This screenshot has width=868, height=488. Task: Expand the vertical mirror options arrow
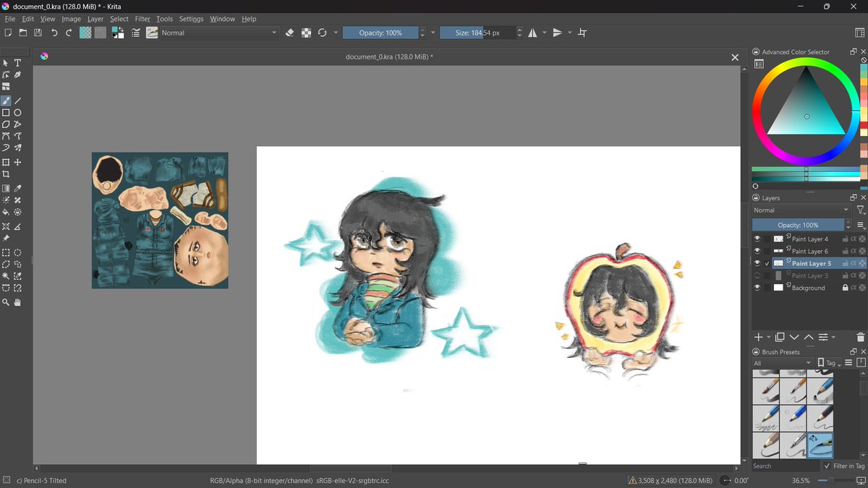(x=569, y=33)
